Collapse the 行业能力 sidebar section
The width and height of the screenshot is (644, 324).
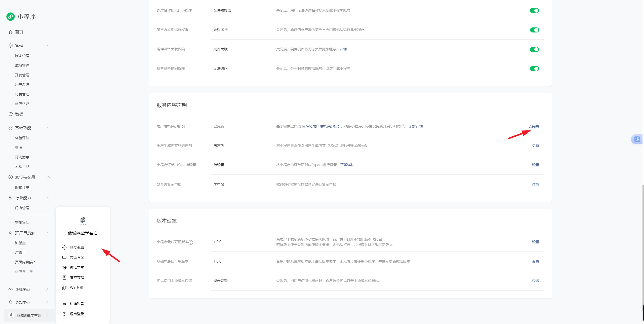coord(48,198)
